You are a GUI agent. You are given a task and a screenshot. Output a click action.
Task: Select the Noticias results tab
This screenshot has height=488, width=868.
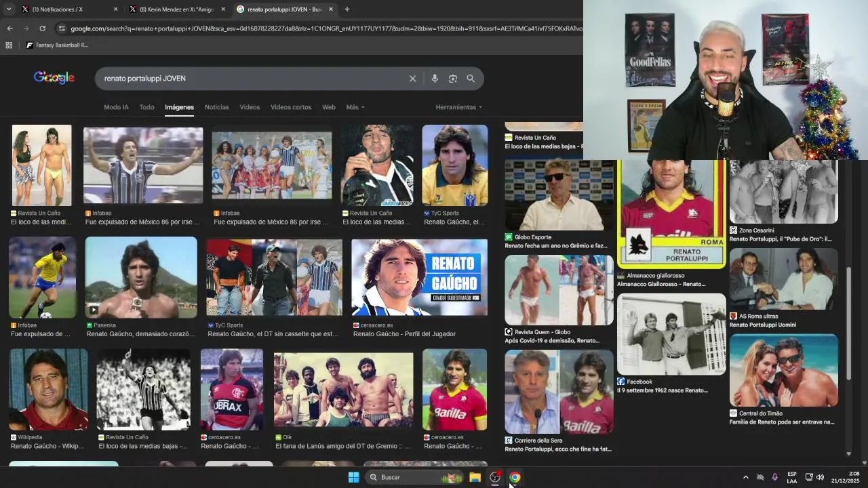point(217,107)
